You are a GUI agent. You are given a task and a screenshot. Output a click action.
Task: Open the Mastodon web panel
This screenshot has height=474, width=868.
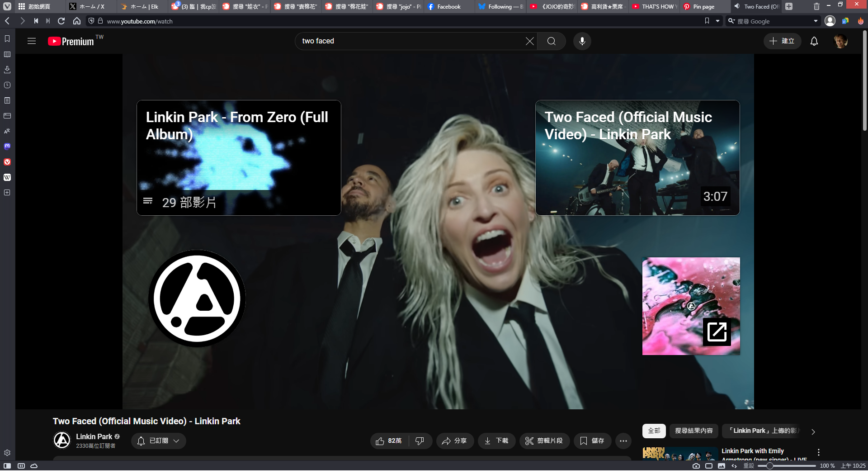point(7,147)
